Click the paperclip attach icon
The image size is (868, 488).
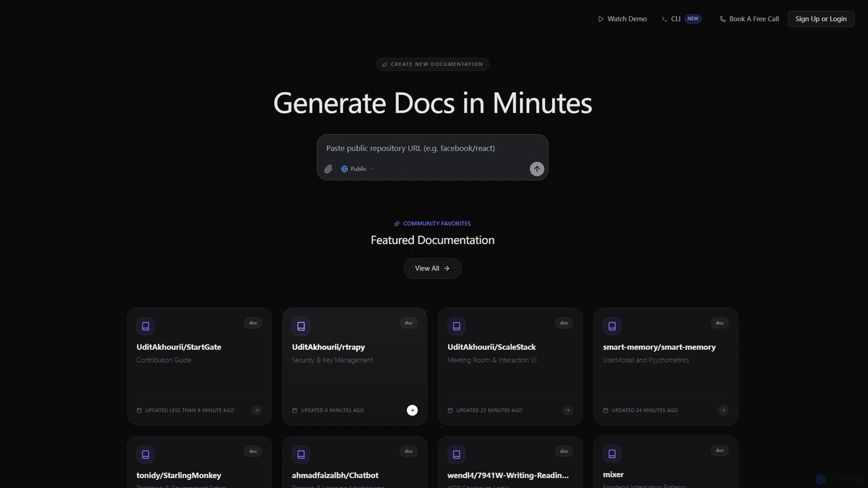[x=328, y=169]
